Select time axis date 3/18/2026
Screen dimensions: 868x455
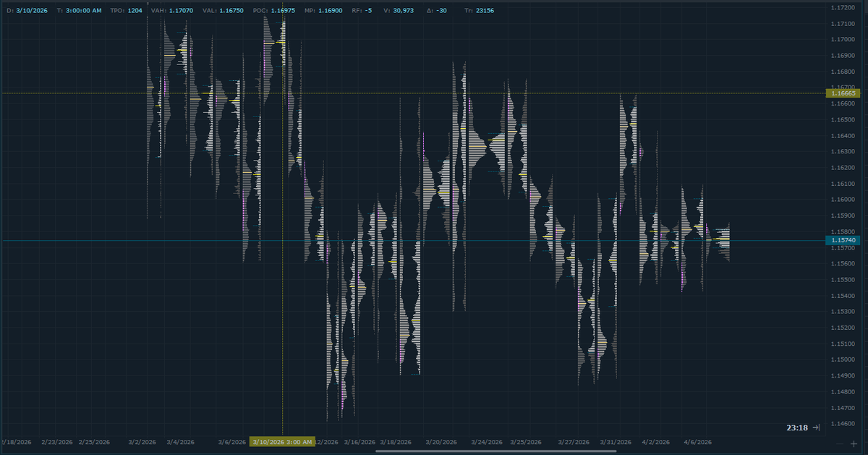click(x=396, y=442)
